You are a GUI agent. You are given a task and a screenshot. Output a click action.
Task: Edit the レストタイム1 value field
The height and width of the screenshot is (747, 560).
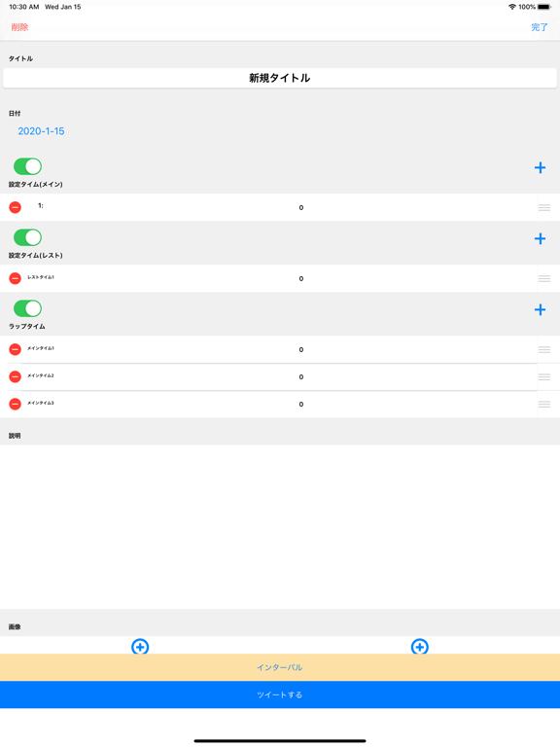click(x=301, y=279)
